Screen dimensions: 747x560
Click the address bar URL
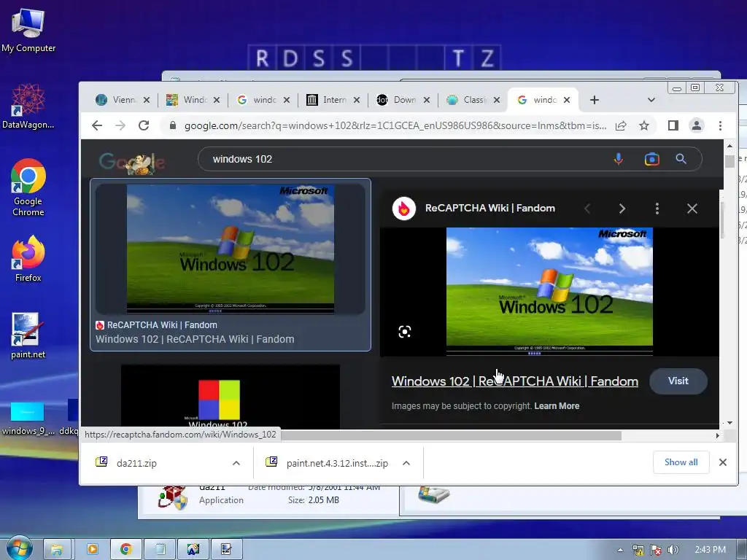tap(395, 125)
